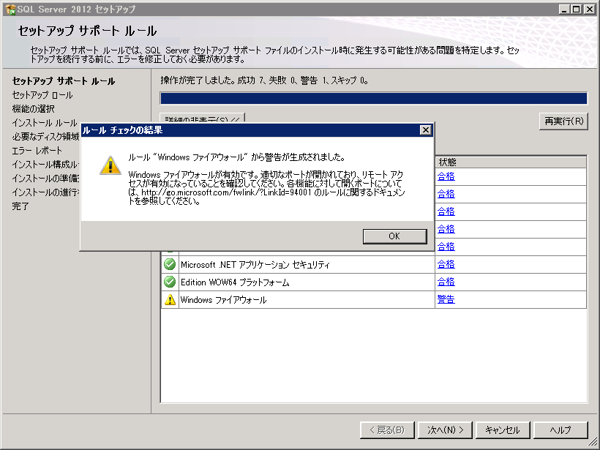Viewport: 600px width, 450px height.
Task: Click the completed blue progress bar
Action: [x=373, y=98]
